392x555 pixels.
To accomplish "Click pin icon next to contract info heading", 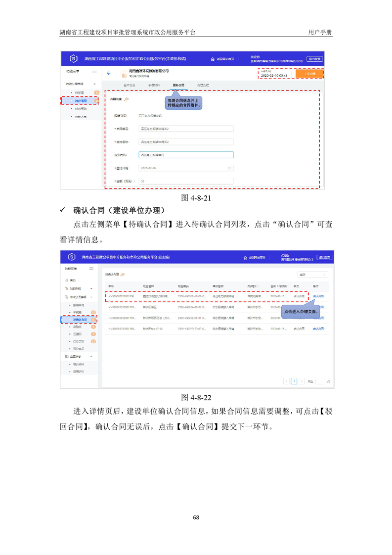I will 127,99.
